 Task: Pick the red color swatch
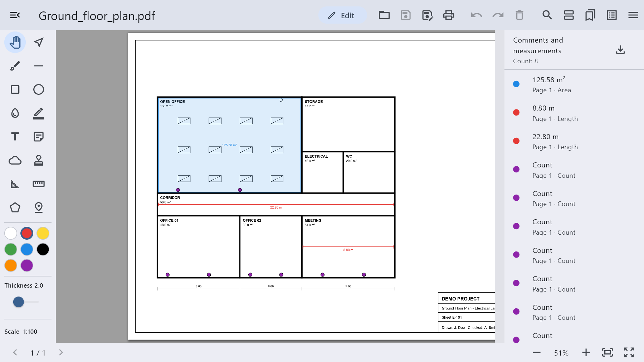27,233
